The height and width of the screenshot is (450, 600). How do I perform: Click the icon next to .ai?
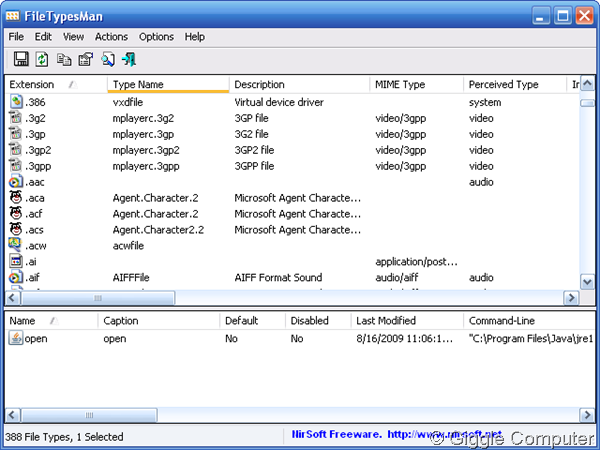pos(16,261)
